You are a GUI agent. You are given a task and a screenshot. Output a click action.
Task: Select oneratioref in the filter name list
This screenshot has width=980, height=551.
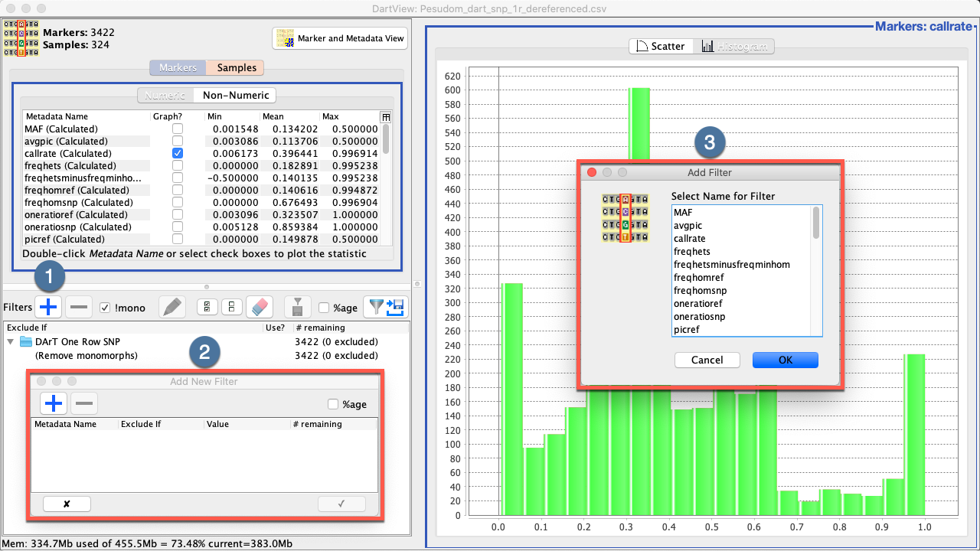coord(741,303)
